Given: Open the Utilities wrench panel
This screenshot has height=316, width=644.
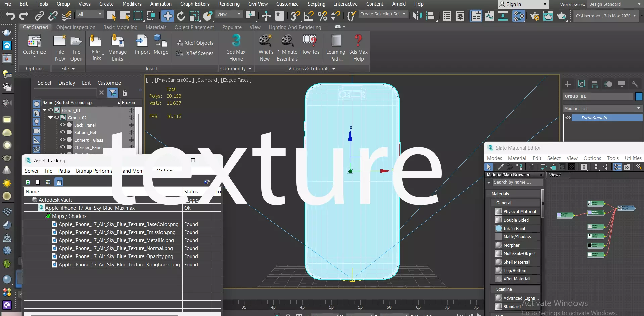Looking at the screenshot, I should (x=635, y=84).
